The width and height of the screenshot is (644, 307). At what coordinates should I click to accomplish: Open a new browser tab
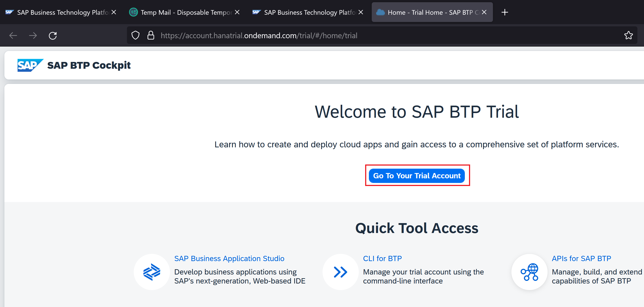[505, 12]
